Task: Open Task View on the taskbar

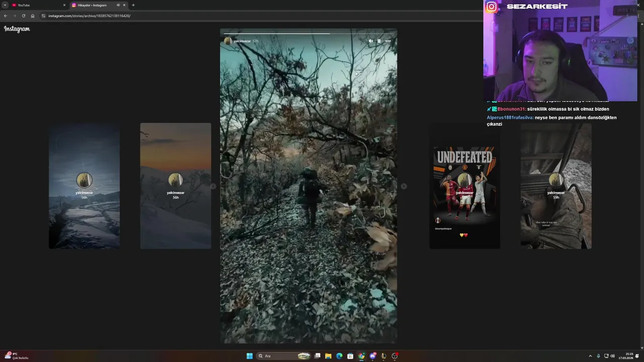Action: pos(317,356)
